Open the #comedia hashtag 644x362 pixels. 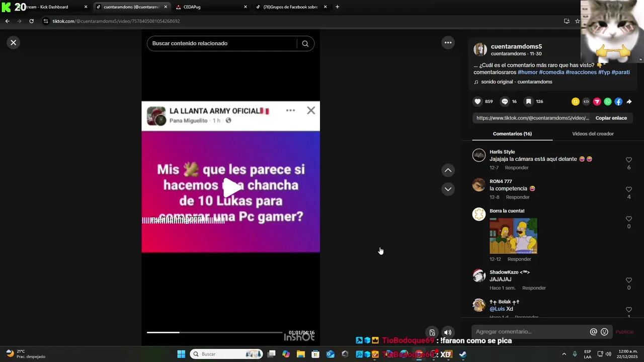551,72
